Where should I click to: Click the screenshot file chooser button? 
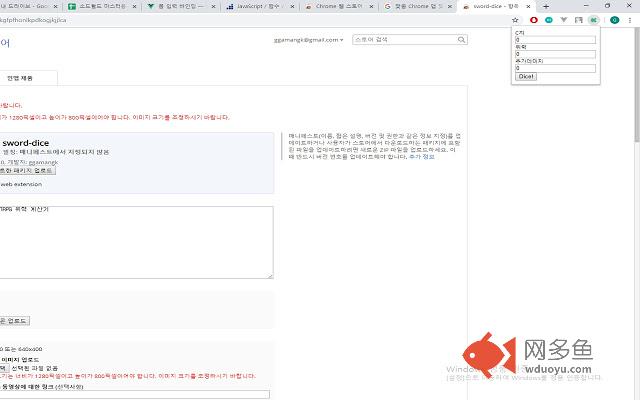pyautogui.click(x=4, y=368)
